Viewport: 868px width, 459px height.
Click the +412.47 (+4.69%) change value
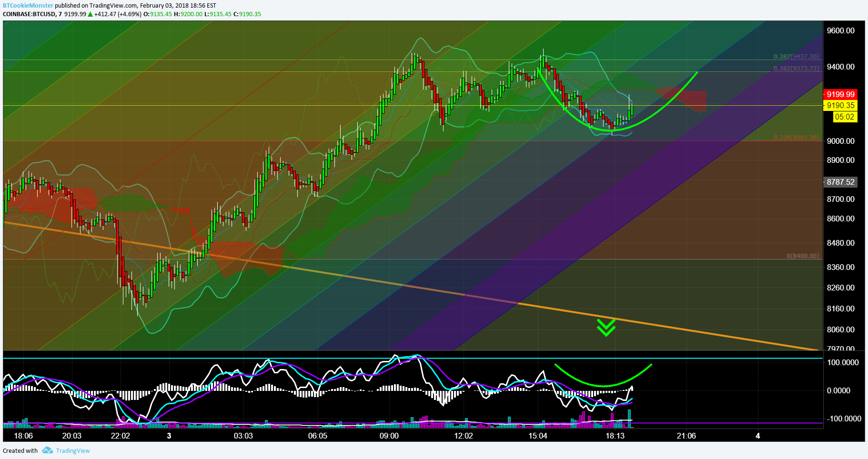click(x=118, y=14)
